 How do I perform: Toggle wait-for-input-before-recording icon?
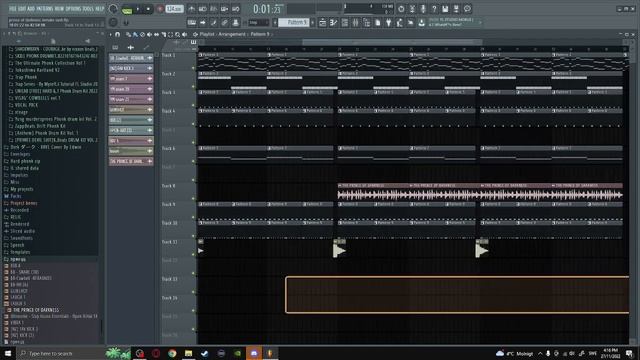[202, 9]
